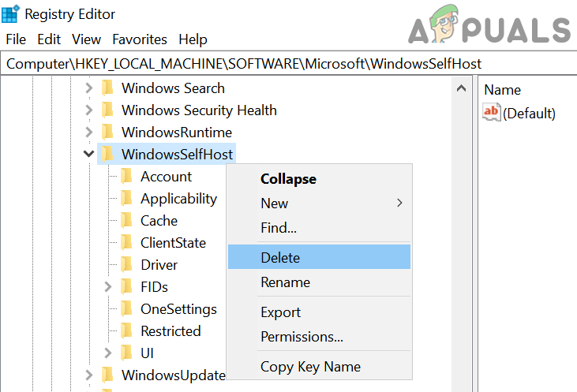Expand the Windows Search key
This screenshot has width=577, height=392.
click(x=88, y=88)
